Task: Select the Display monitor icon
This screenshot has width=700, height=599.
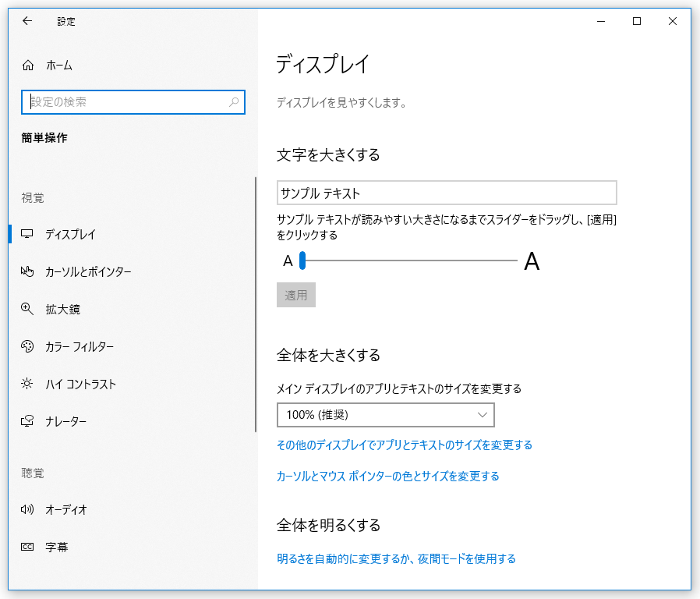Action: (27, 234)
